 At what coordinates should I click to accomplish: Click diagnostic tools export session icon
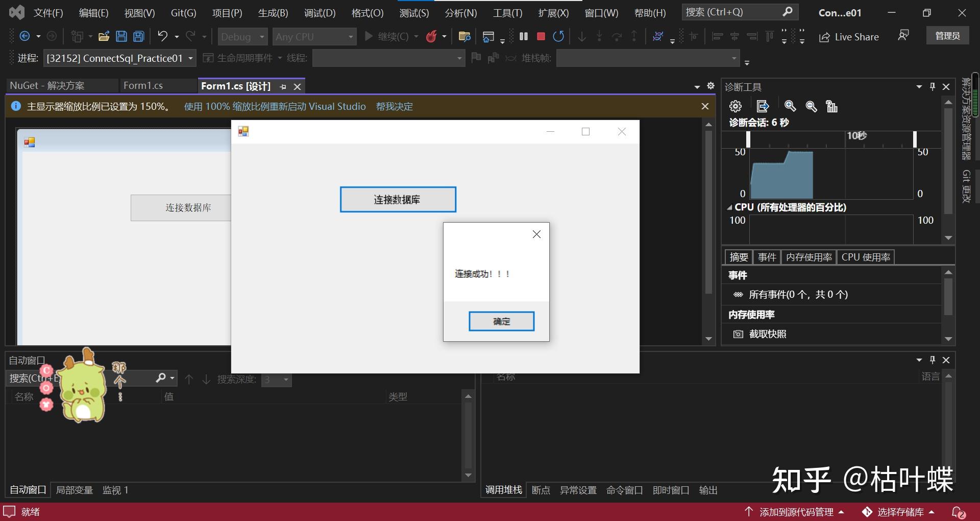[763, 106]
